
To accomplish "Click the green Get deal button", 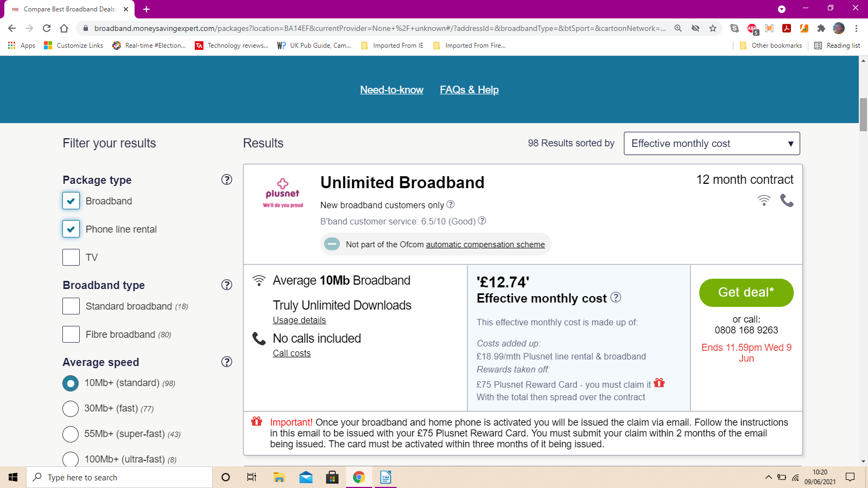I will [746, 292].
